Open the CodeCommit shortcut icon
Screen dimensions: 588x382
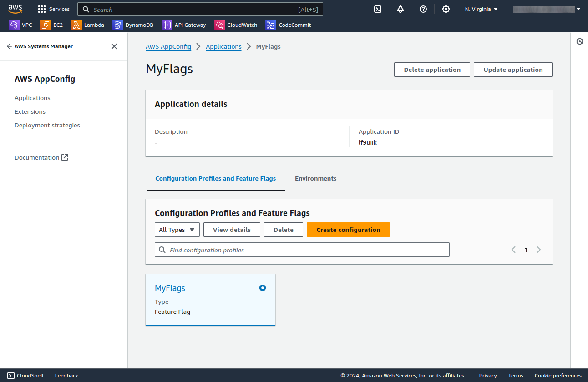[x=271, y=25]
